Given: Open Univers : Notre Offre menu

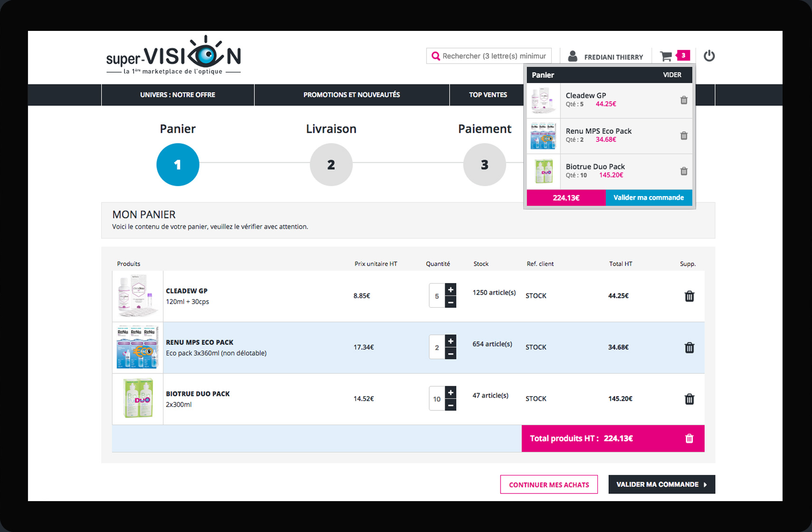Looking at the screenshot, I should click(178, 95).
